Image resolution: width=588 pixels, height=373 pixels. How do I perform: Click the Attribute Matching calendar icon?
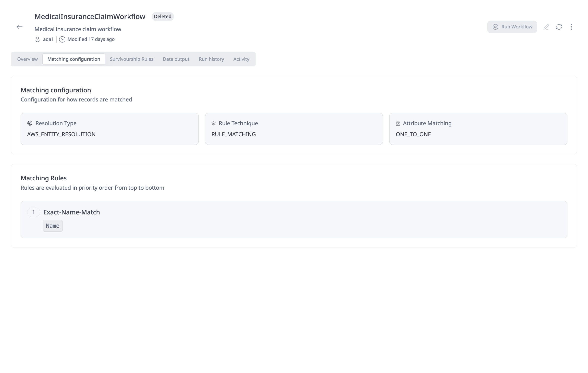398,124
